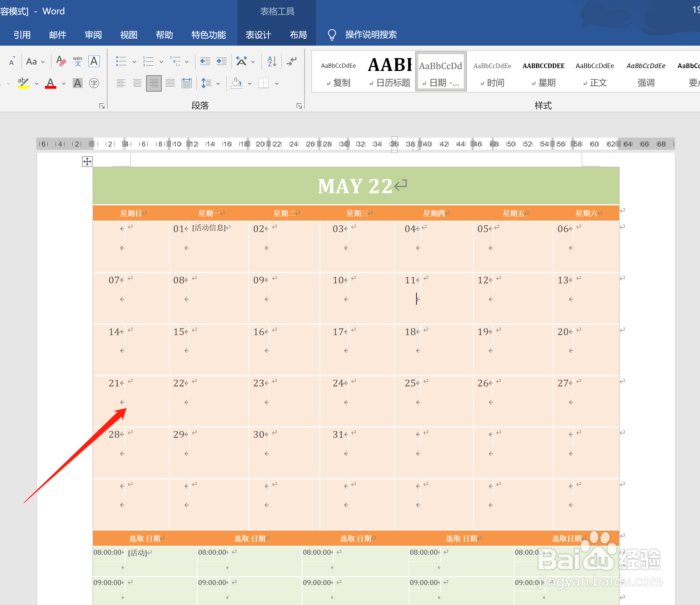Click the Clear All Formatting eraser icon
The height and width of the screenshot is (605, 700).
point(61,61)
